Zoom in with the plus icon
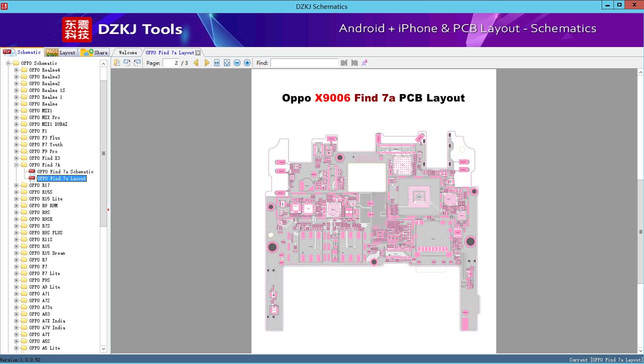This screenshot has width=644, height=364. point(247,63)
